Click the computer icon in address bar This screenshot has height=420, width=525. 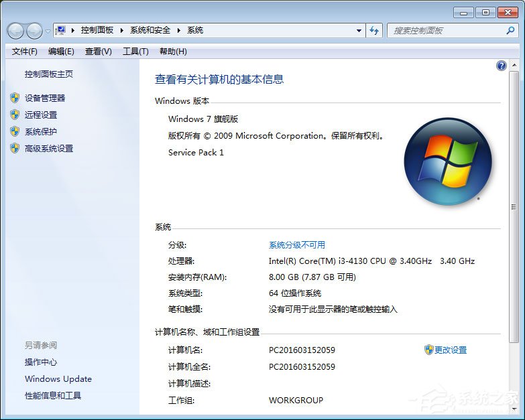(x=60, y=30)
